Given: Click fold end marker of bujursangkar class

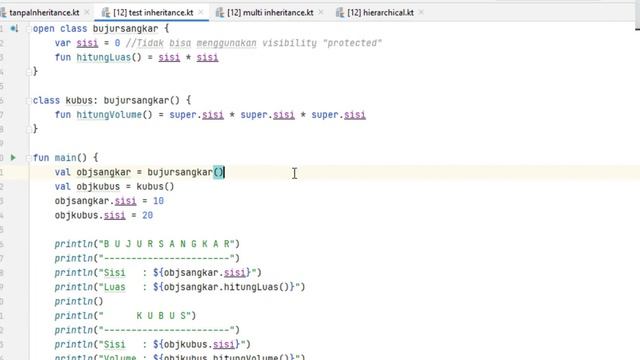Looking at the screenshot, I should pyautogui.click(x=28, y=72).
